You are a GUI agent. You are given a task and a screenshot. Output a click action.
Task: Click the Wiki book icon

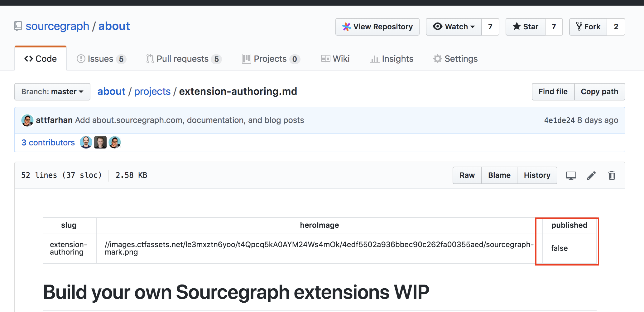[x=325, y=59]
